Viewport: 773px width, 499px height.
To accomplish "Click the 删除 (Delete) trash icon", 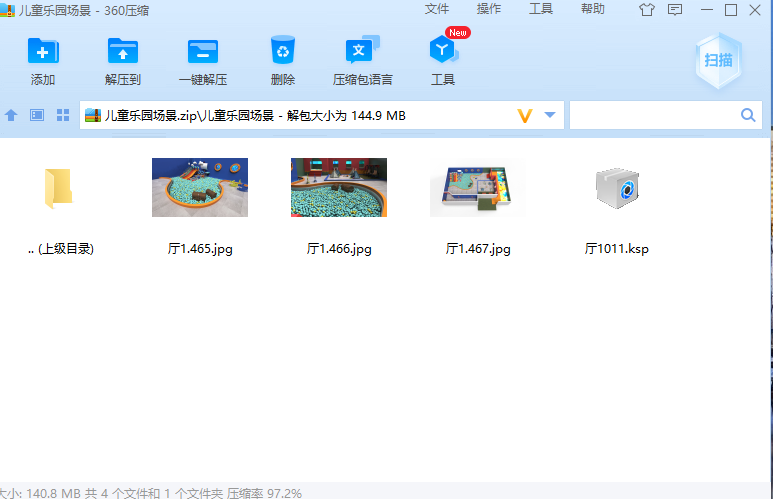I will (x=283, y=50).
